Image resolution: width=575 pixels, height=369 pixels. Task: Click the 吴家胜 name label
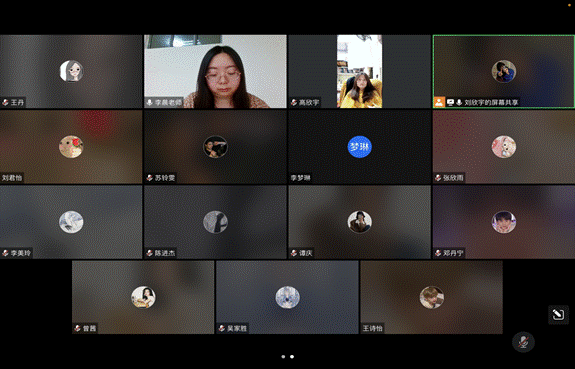tap(237, 328)
